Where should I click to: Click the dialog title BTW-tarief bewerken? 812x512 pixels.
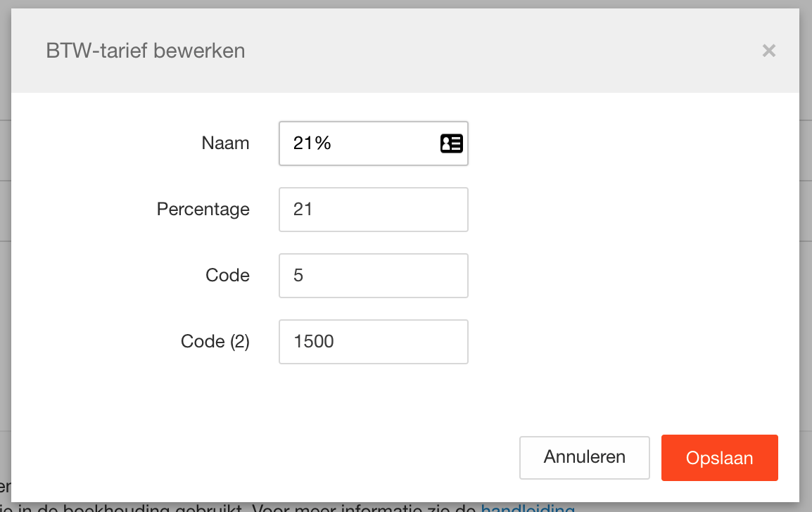145,51
